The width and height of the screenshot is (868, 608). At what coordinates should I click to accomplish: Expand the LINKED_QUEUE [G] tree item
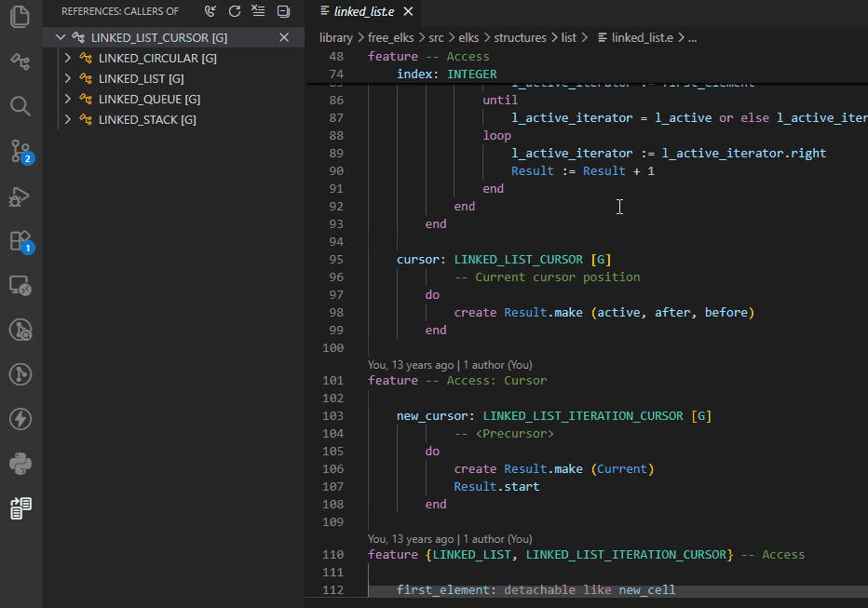click(x=68, y=100)
